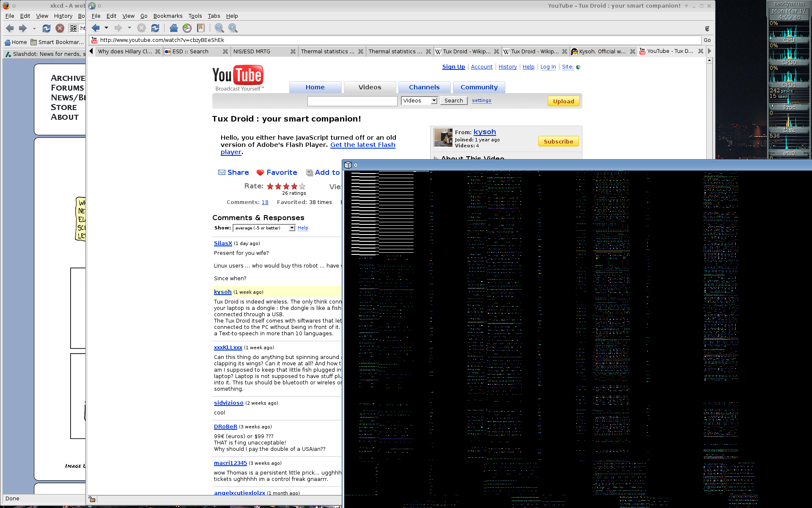Open the search settings link
Image resolution: width=812 pixels, height=508 pixels.
(482, 101)
